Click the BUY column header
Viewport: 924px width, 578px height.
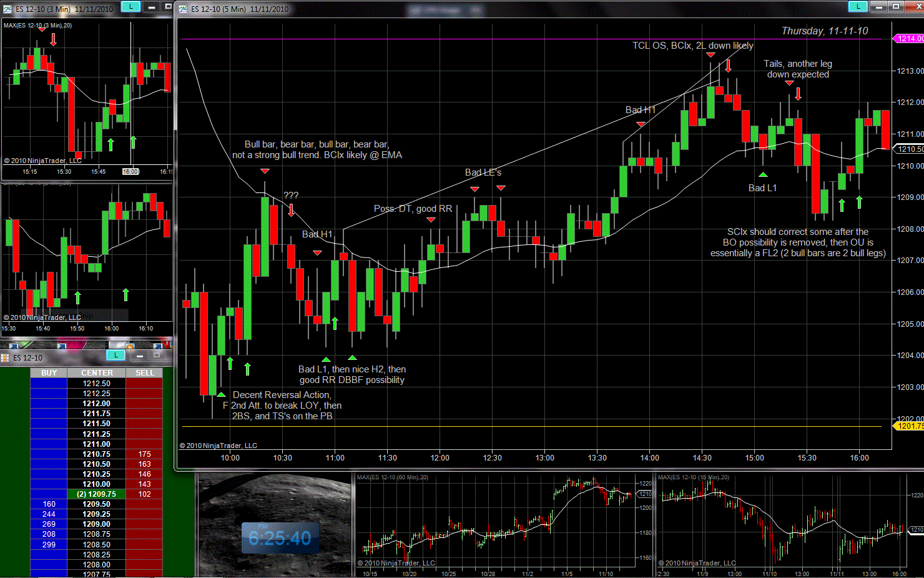point(49,373)
